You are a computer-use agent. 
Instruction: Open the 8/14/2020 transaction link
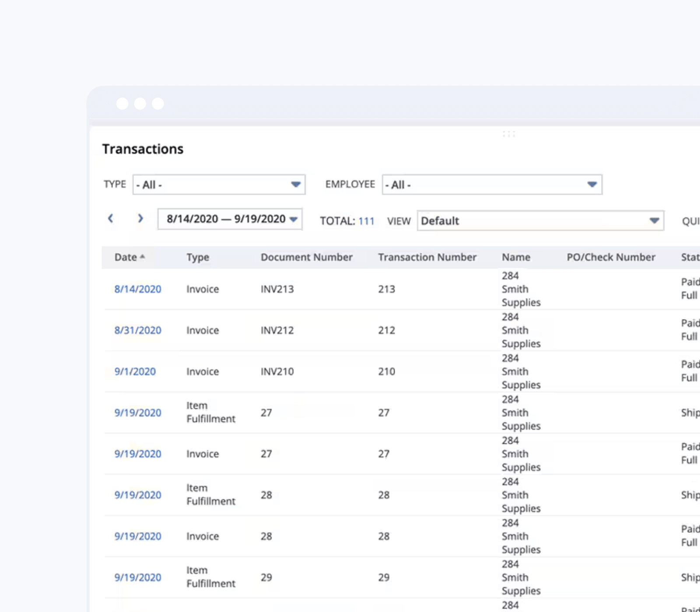click(x=138, y=289)
